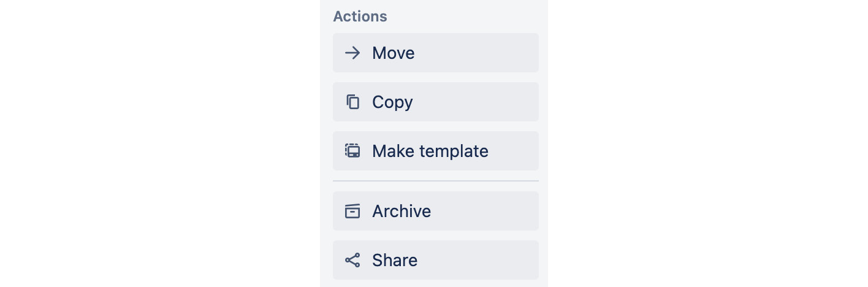
Task: Click the right-arrow Move icon
Action: click(x=352, y=53)
